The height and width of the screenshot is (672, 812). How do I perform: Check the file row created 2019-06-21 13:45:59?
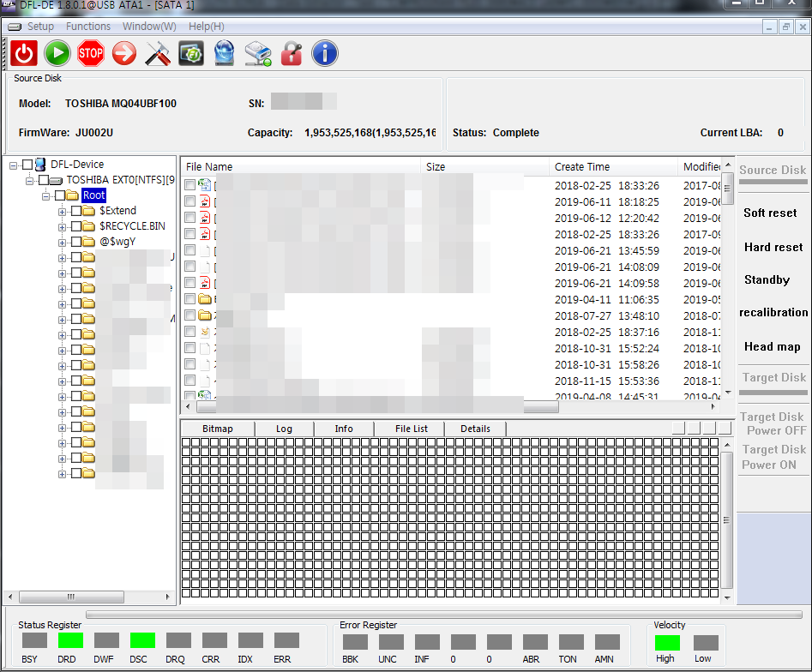[190, 250]
